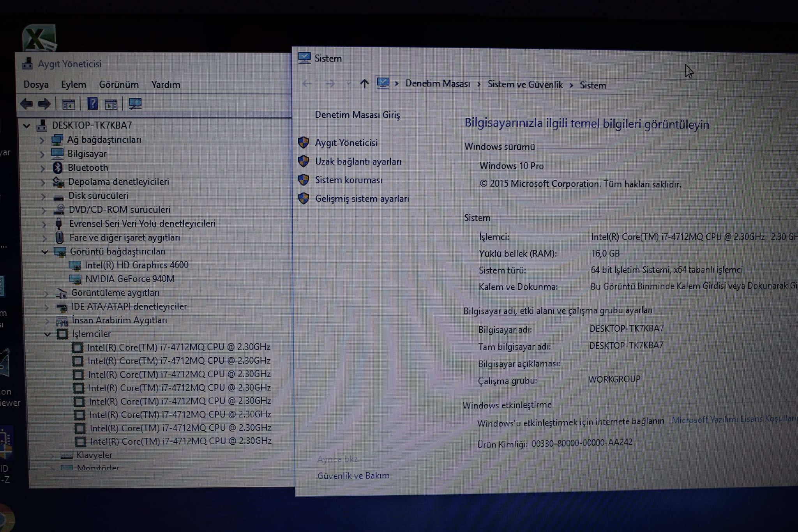The height and width of the screenshot is (532, 798).
Task: Click the İşlemciler processor category icon
Action: 62,334
